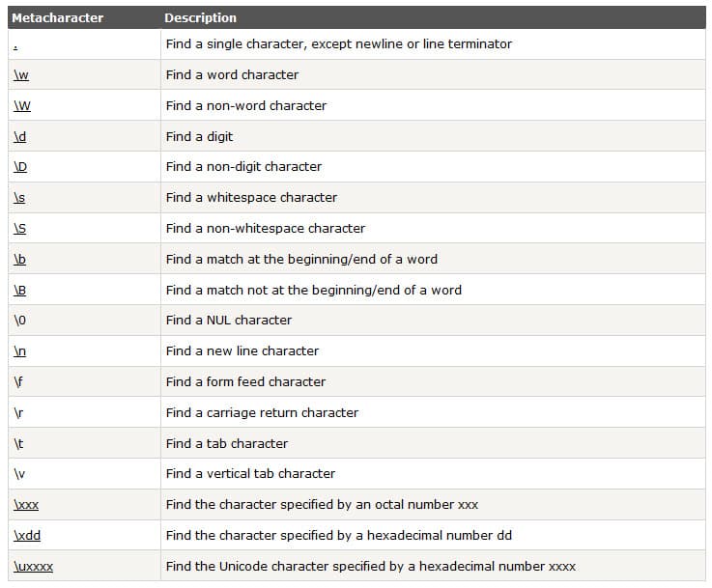712x588 pixels.
Task: Click the Description column header
Action: tap(200, 17)
